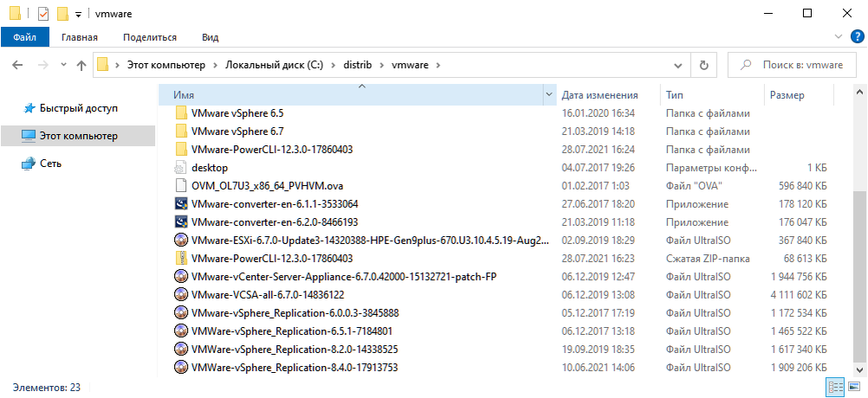The width and height of the screenshot is (868, 398).
Task: Open the Вид ribbon tab
Action: 211,37
